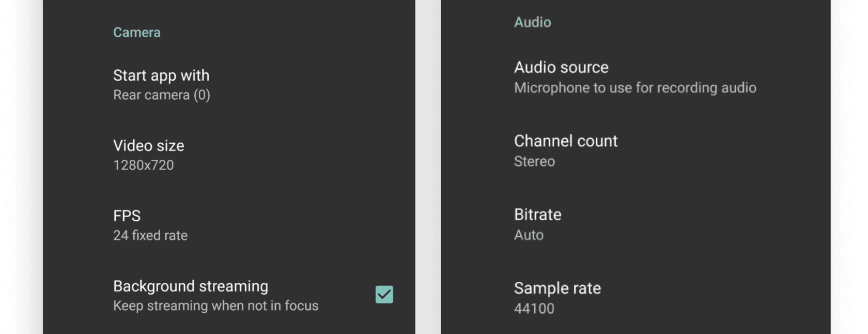
Task: Open the Bitrate setting
Action: pyautogui.click(x=537, y=215)
